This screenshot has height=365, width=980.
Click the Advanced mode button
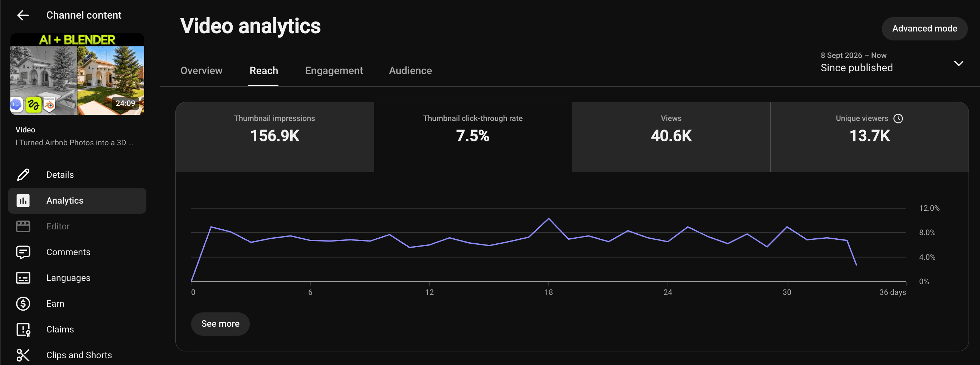point(925,29)
